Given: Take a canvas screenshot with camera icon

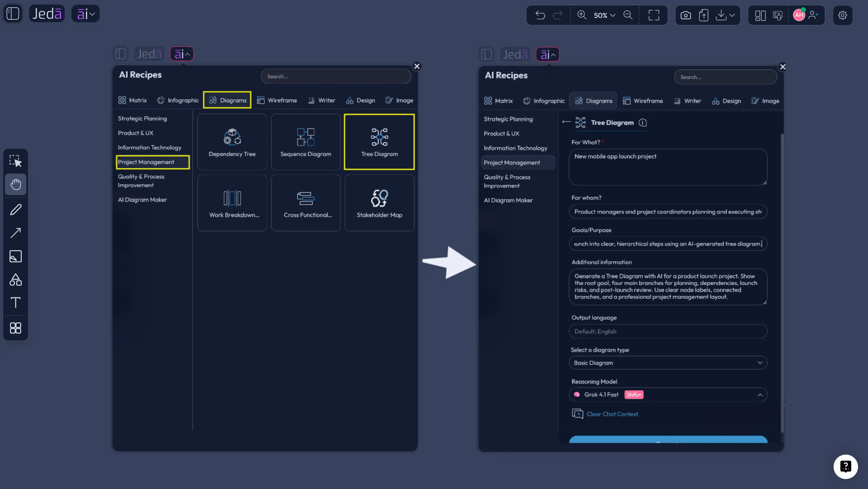Looking at the screenshot, I should 685,15.
